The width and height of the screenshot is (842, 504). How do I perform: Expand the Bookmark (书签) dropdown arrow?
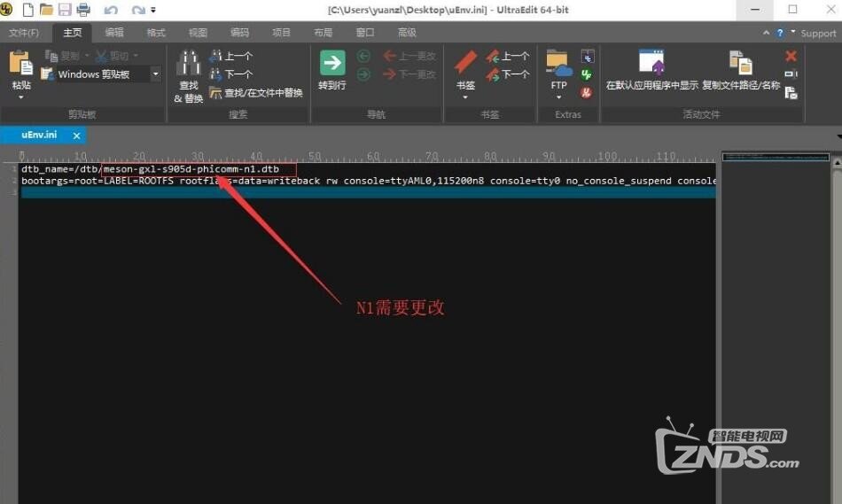click(x=465, y=97)
